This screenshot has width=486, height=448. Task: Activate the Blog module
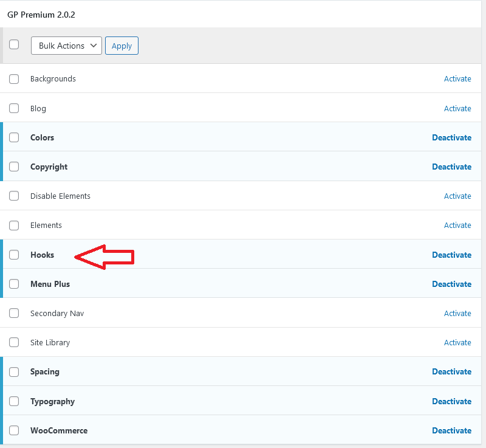point(457,109)
